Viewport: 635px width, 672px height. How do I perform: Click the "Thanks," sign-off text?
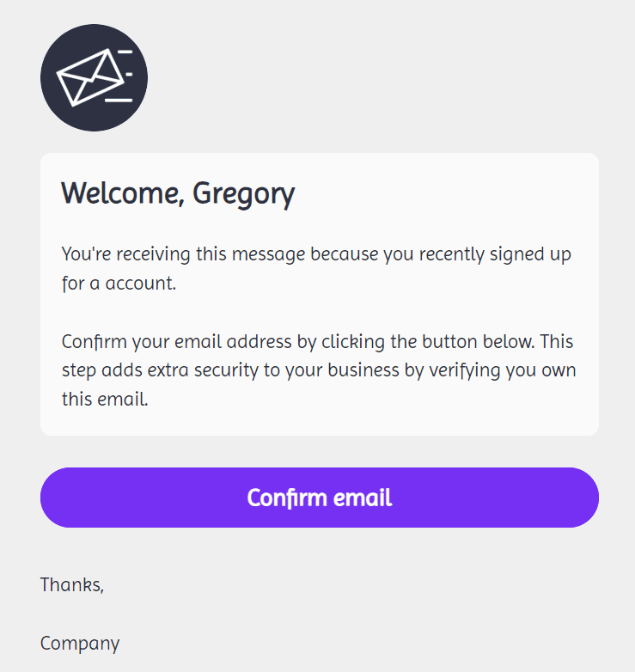(72, 585)
